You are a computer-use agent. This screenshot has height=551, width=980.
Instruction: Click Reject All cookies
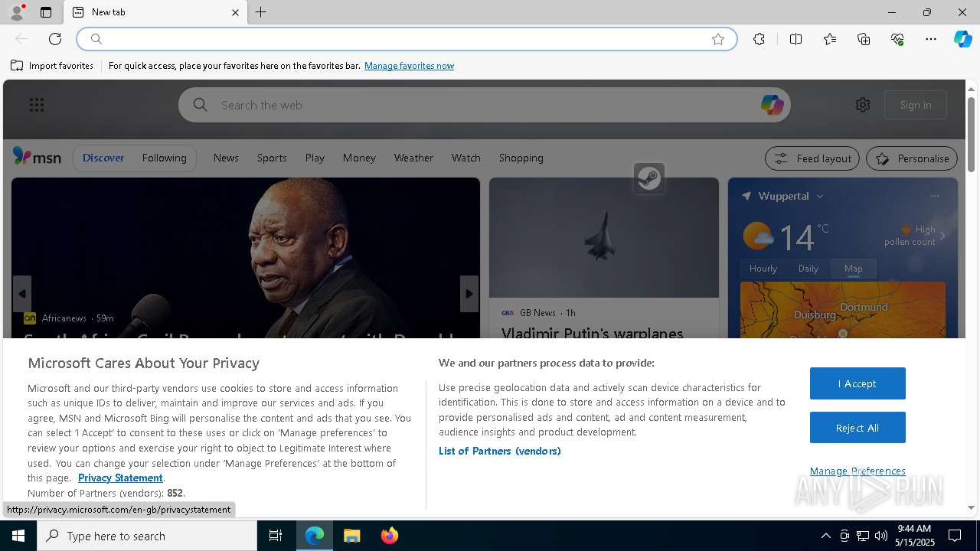pyautogui.click(x=857, y=428)
